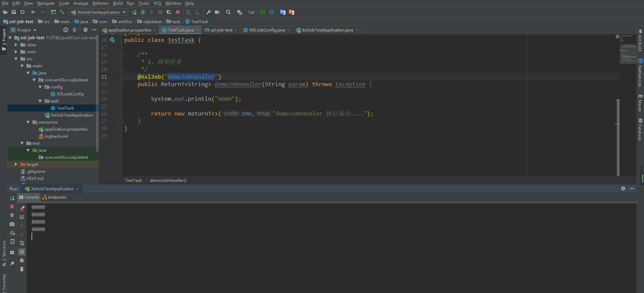Click the Endpoints tab in Run panel

point(54,197)
